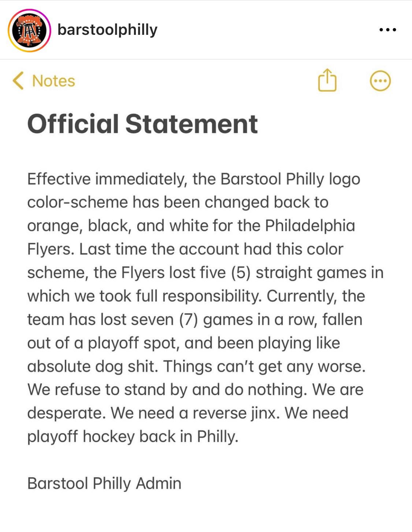
Task: Click the word 'color-scheme' in note
Action: pyautogui.click(x=77, y=202)
